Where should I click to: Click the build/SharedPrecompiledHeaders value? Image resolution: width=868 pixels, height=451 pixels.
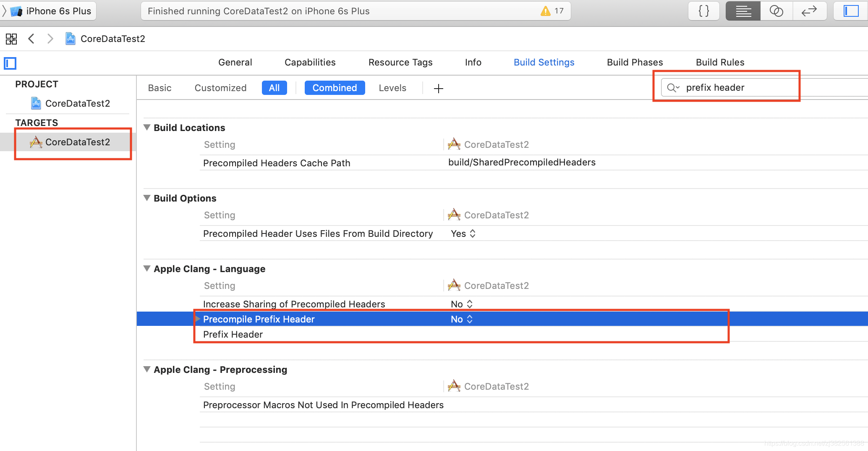point(522,162)
